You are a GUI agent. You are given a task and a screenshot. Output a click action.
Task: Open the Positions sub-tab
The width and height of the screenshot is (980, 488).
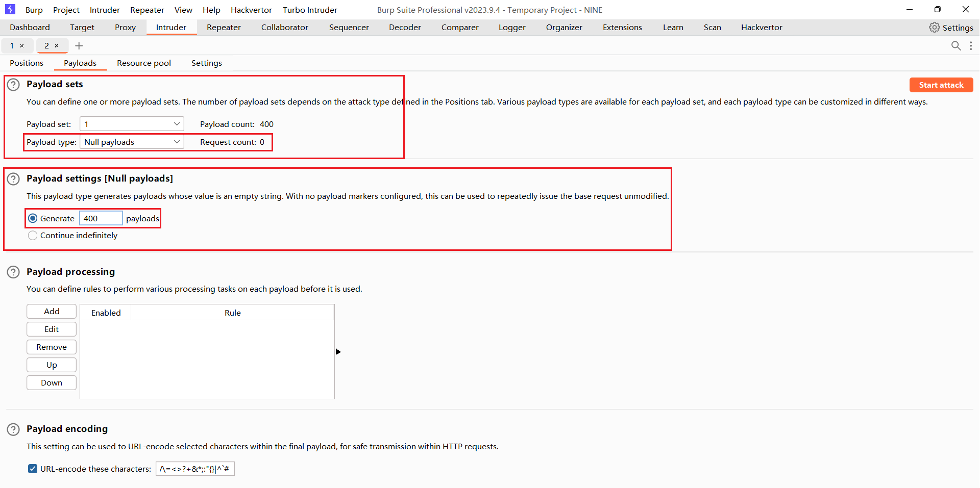pyautogui.click(x=27, y=63)
